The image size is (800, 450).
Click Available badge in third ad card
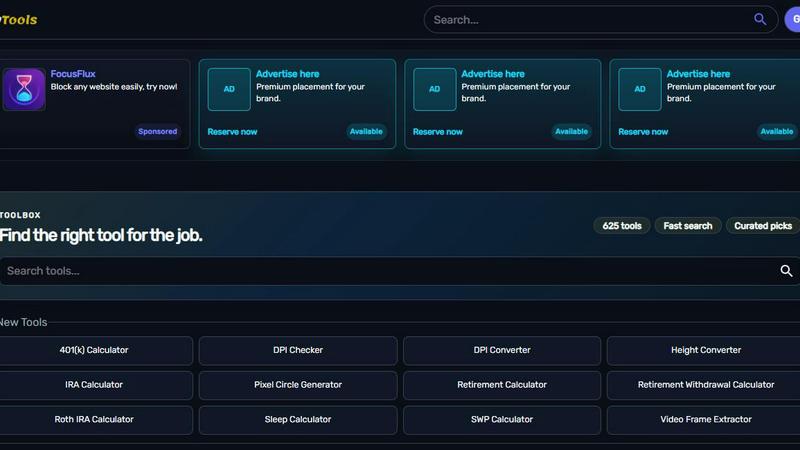(777, 132)
